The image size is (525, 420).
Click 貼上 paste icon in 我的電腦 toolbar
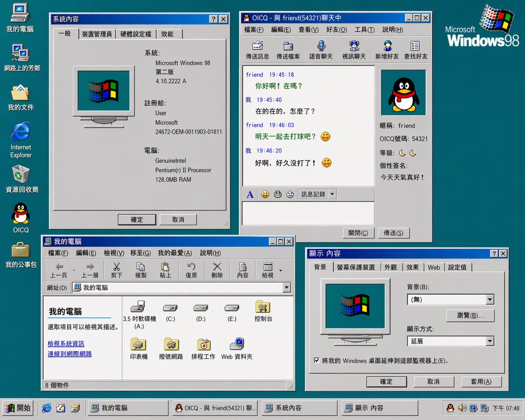(x=165, y=270)
